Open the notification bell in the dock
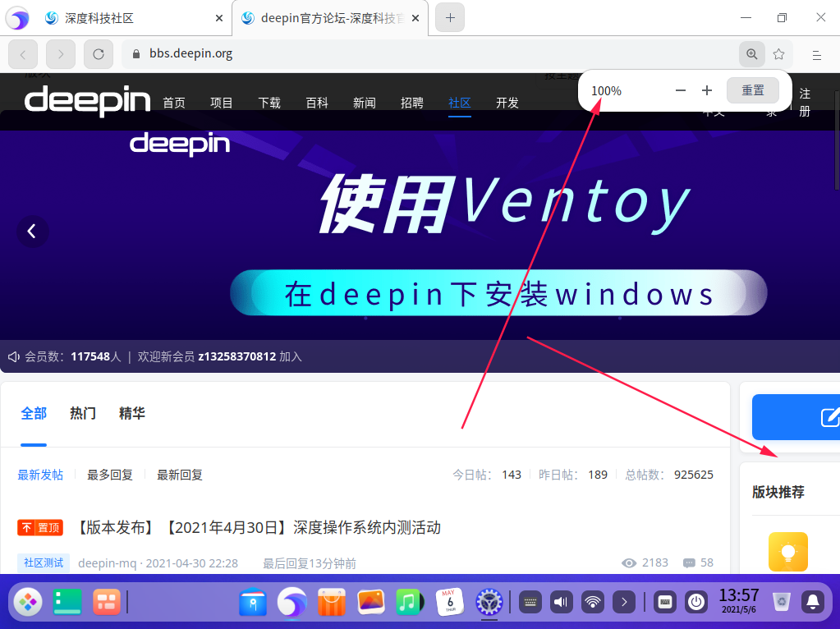840x629 pixels. coord(813,602)
